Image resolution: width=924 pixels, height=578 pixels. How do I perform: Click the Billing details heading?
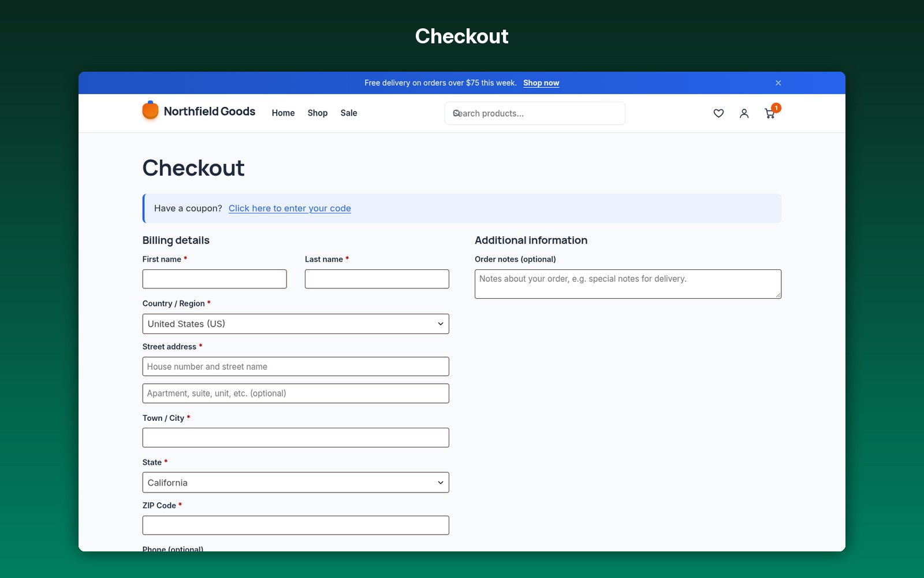(176, 240)
